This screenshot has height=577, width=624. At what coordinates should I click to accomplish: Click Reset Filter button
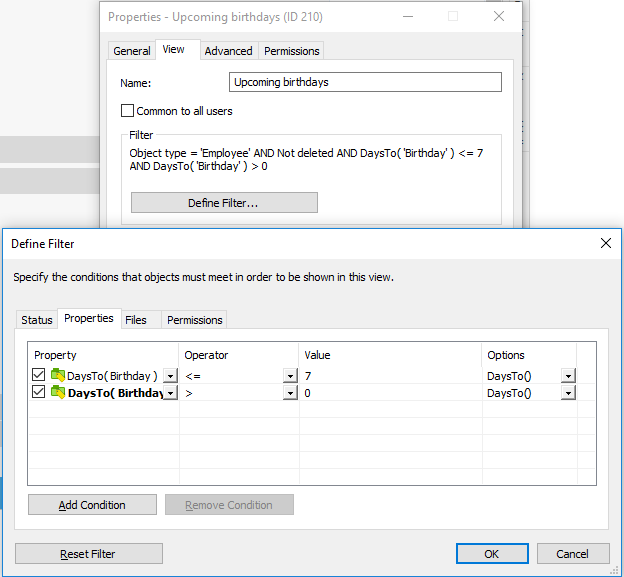tap(89, 554)
